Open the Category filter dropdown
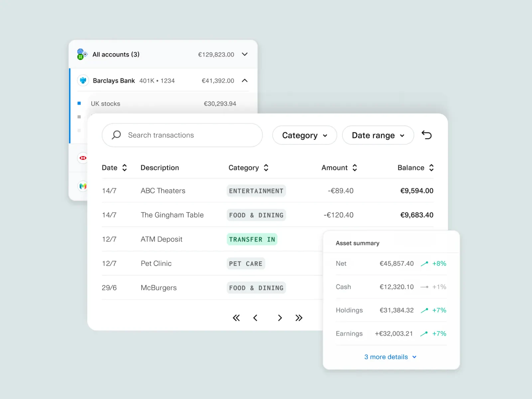Screen dimensions: 532x399 click(x=305, y=135)
